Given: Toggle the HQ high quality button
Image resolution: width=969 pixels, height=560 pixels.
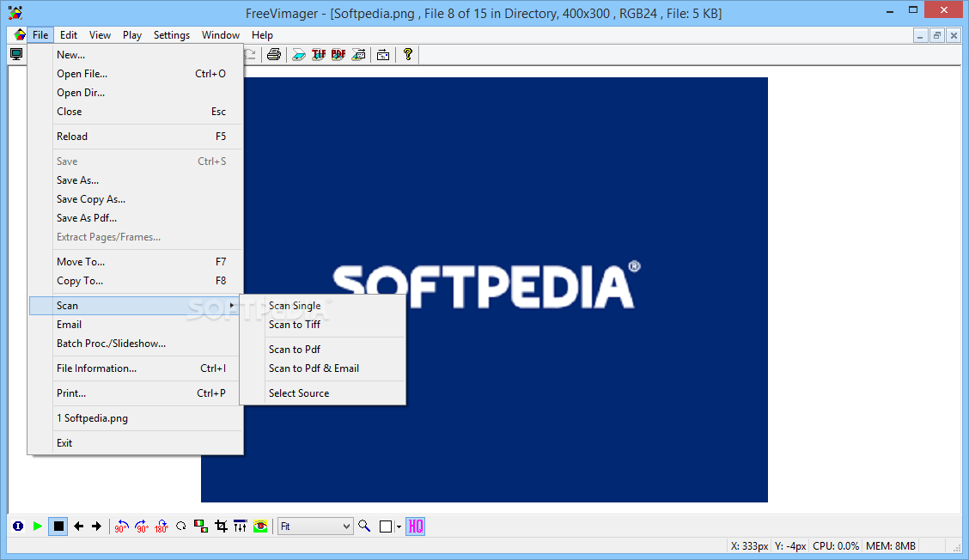Looking at the screenshot, I should coord(415,526).
